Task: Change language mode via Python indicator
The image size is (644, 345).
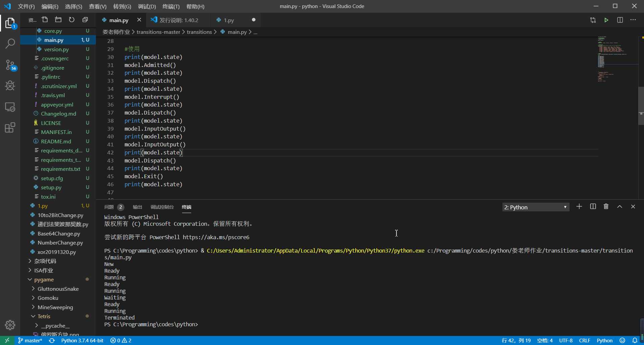Action: (x=604, y=340)
